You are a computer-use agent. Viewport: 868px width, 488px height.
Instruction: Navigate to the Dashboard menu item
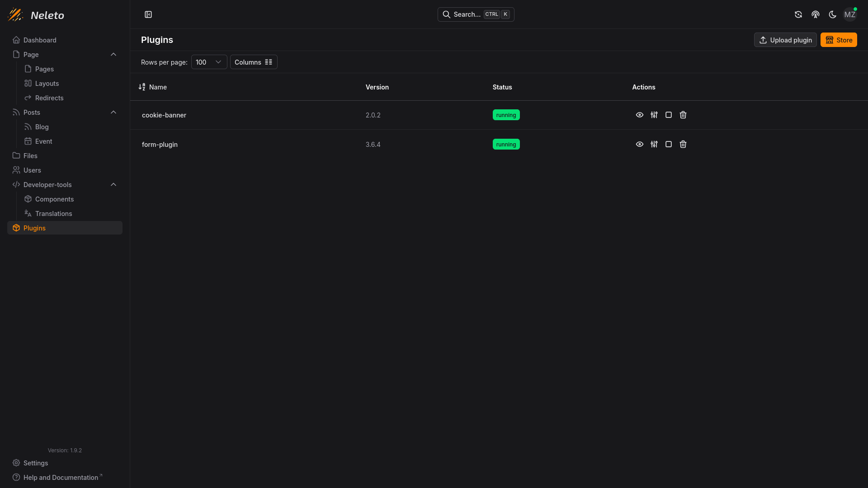coord(40,40)
